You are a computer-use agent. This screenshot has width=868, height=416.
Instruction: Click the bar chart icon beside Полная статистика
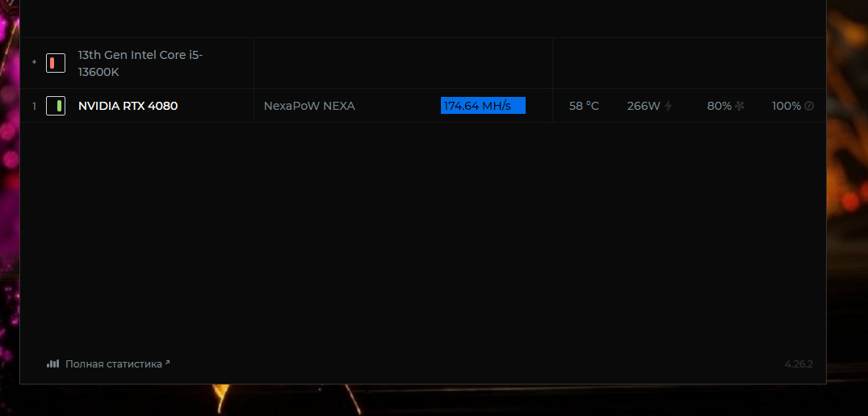tap(52, 364)
